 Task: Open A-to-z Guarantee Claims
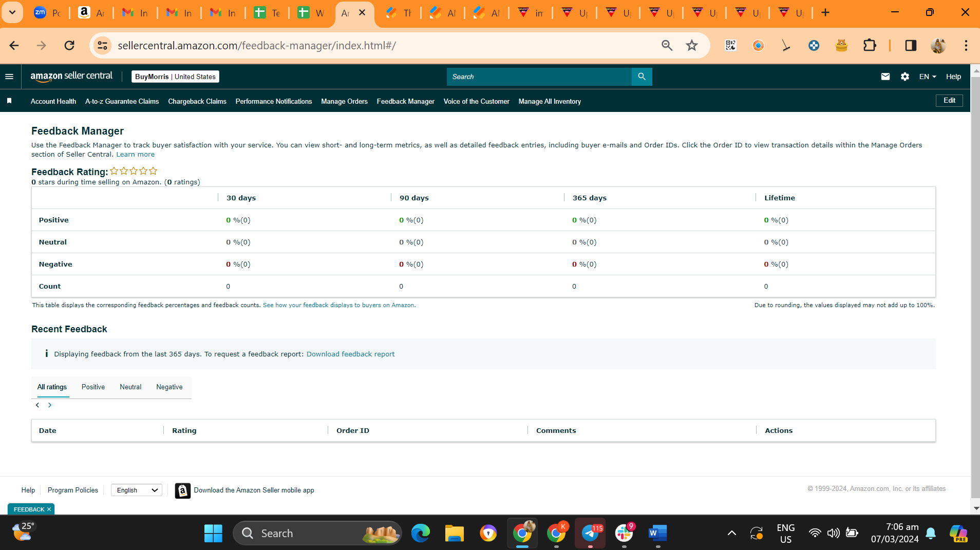point(122,102)
